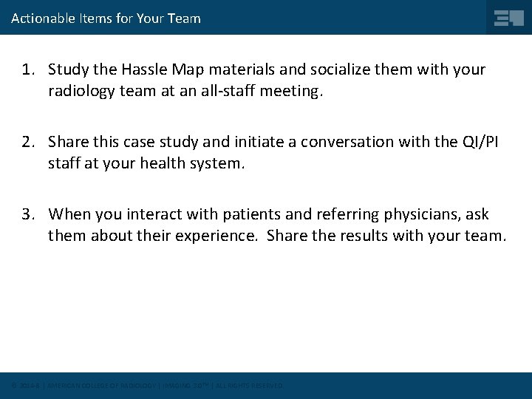Click 'them about their experience' text

tap(151, 236)
